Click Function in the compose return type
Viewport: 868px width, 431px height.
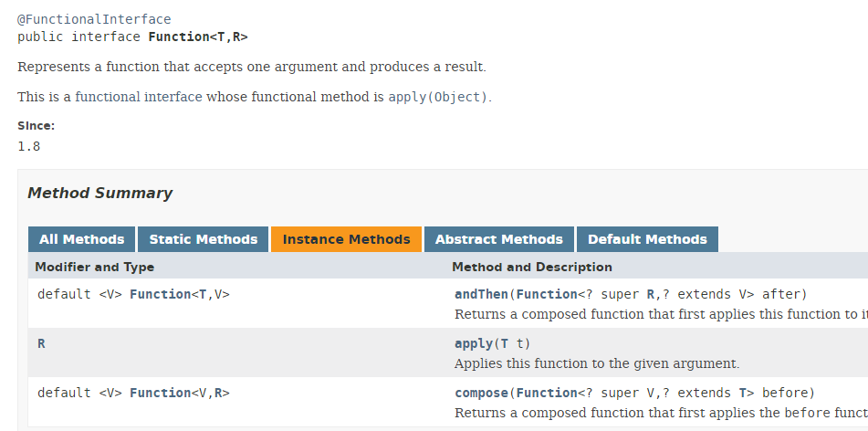point(160,393)
